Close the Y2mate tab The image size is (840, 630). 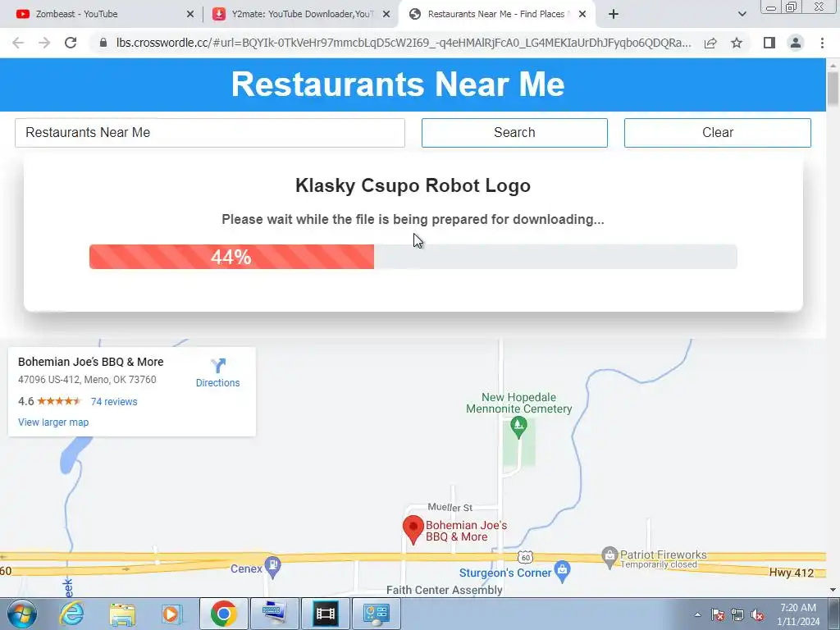(x=386, y=15)
